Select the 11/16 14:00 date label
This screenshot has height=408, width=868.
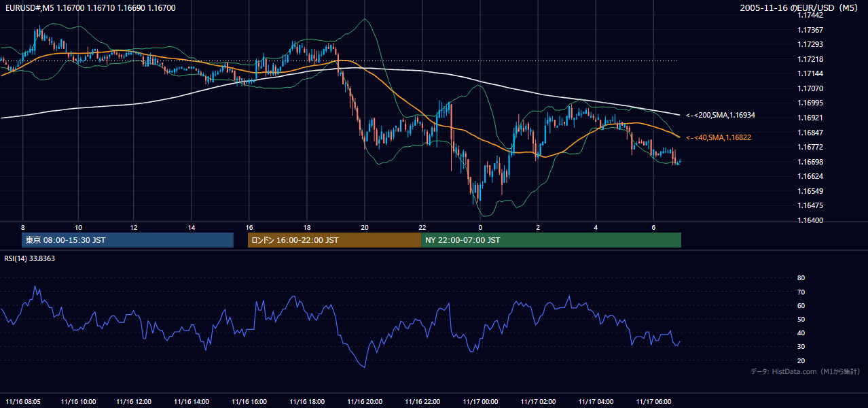(192, 401)
